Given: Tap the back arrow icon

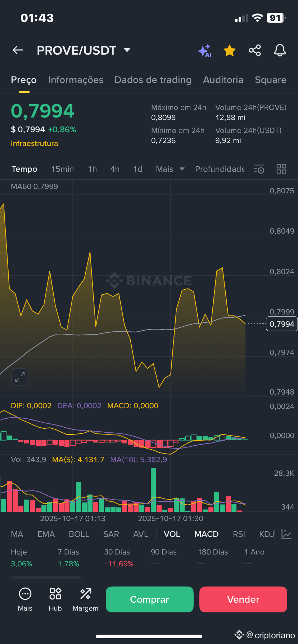Looking at the screenshot, I should (x=18, y=50).
